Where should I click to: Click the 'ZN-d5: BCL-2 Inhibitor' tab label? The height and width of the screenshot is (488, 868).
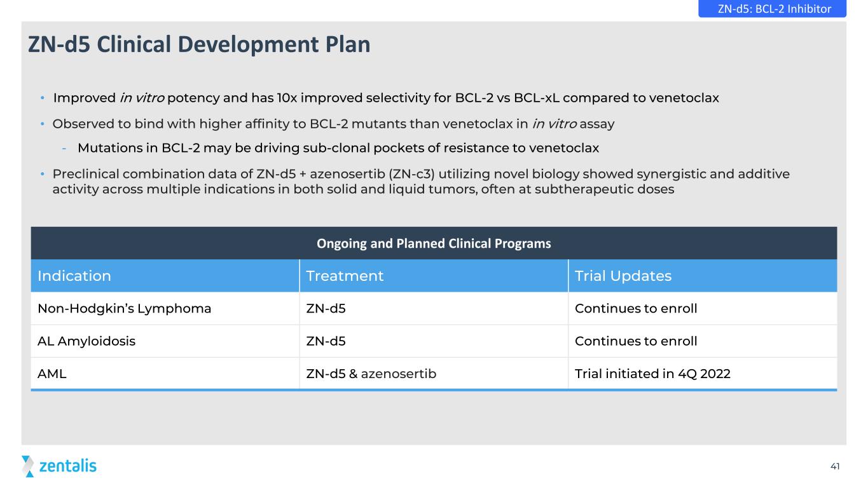point(772,8)
